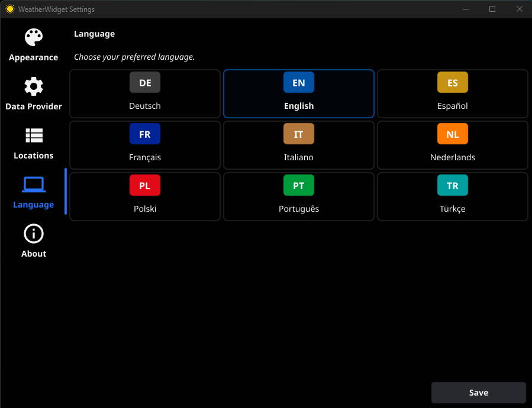Click the EN language badge
The image size is (532, 408).
[x=299, y=82]
